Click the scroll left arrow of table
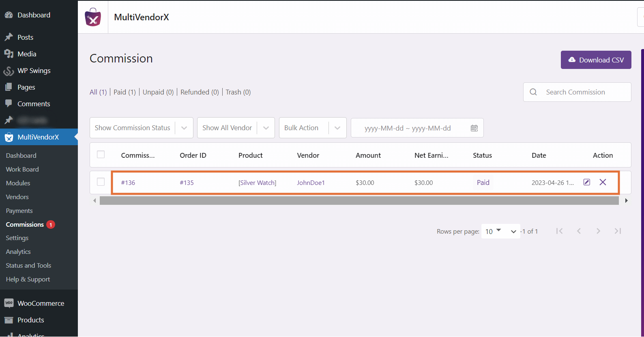644x337 pixels. 94,201
